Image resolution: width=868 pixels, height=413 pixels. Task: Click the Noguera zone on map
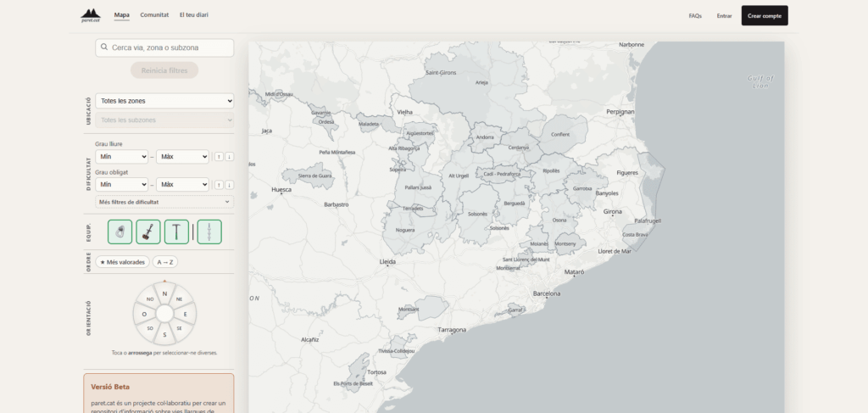[404, 230]
